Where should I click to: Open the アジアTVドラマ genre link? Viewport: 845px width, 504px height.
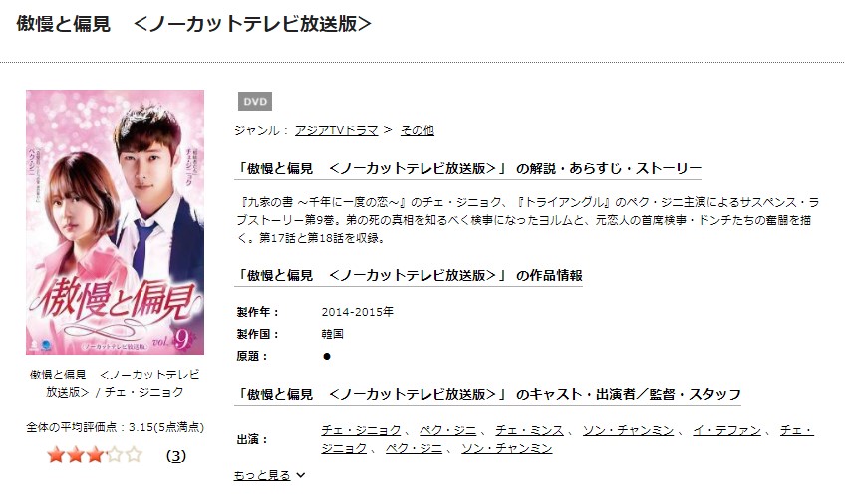click(336, 130)
